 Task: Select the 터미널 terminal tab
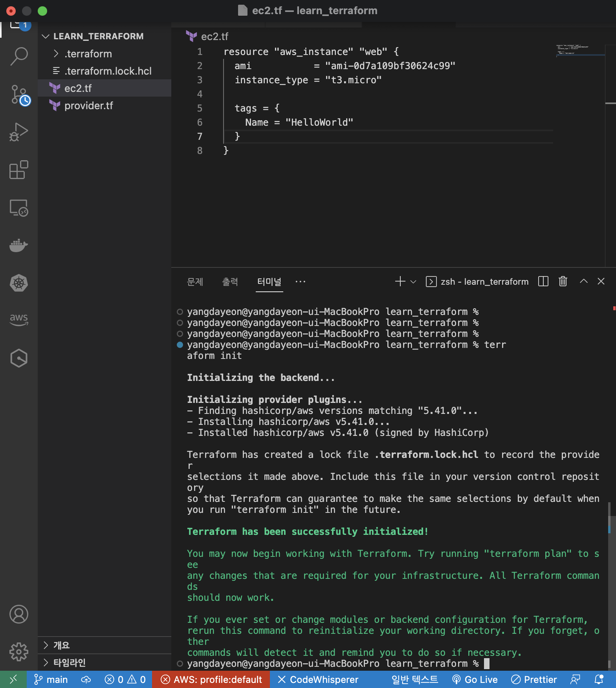pyautogui.click(x=269, y=282)
